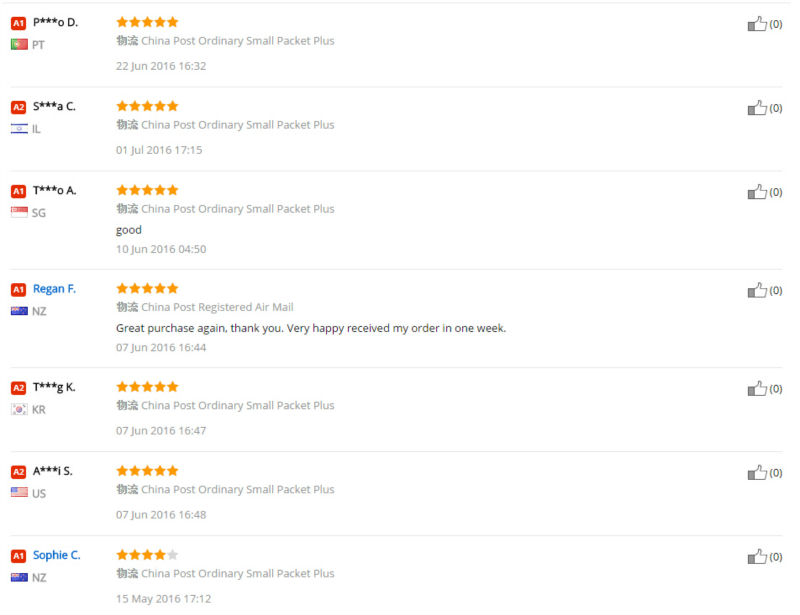This screenshot has height=615, width=800.
Task: Click the Portugal flag icon
Action: pos(19,45)
